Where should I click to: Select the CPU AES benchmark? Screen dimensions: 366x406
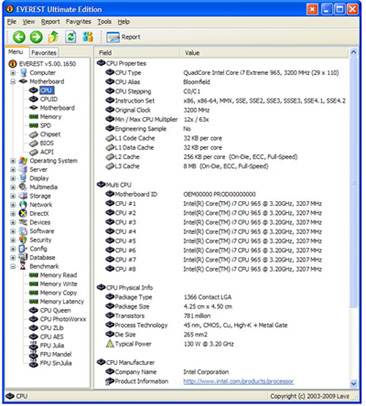52,337
